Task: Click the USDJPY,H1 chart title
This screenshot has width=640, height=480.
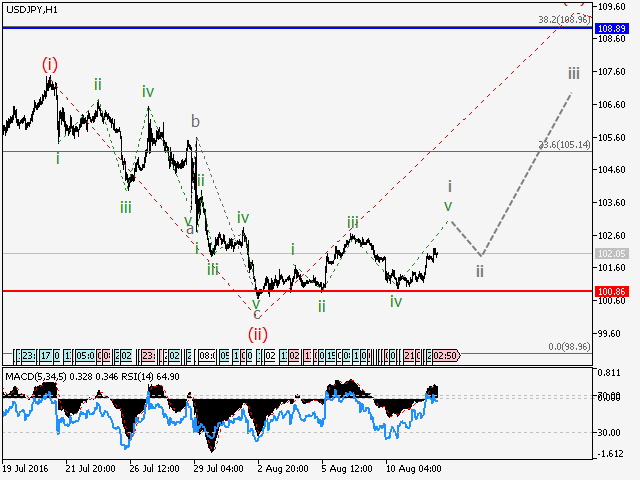Action: [x=32, y=10]
